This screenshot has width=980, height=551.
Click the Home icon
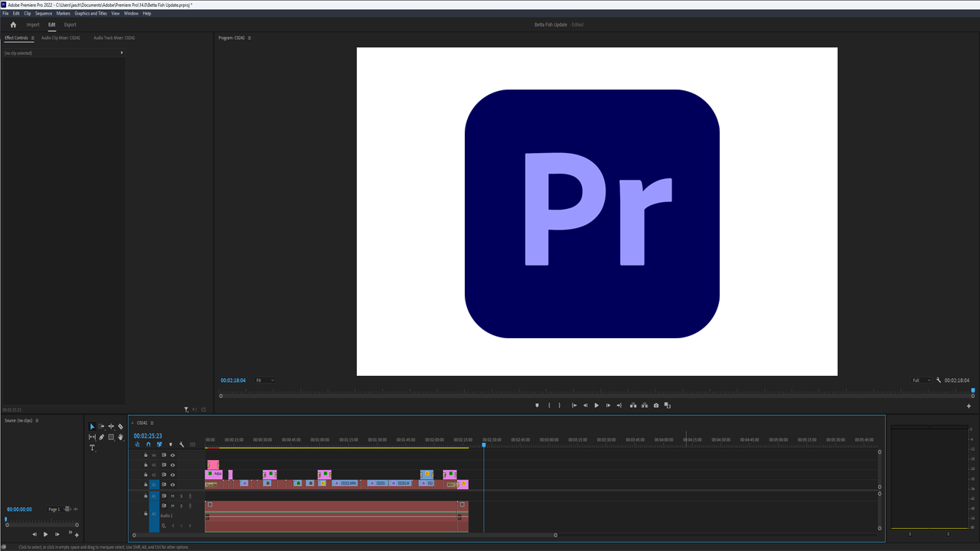[13, 24]
